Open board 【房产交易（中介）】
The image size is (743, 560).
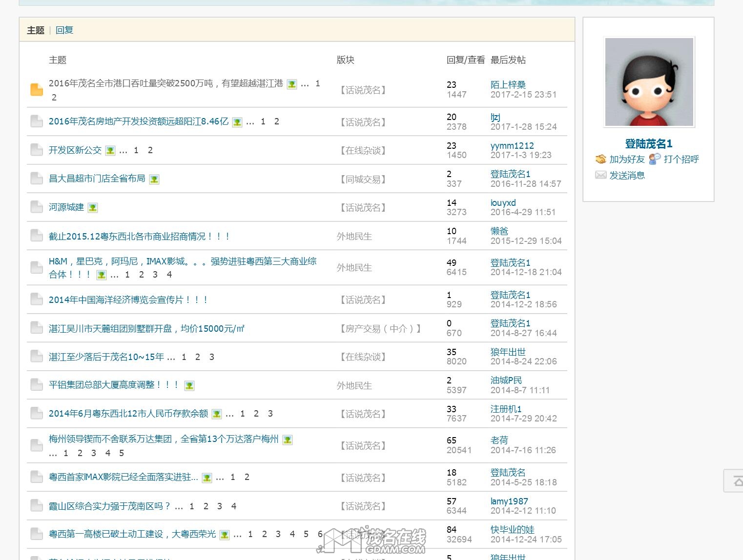tap(380, 329)
